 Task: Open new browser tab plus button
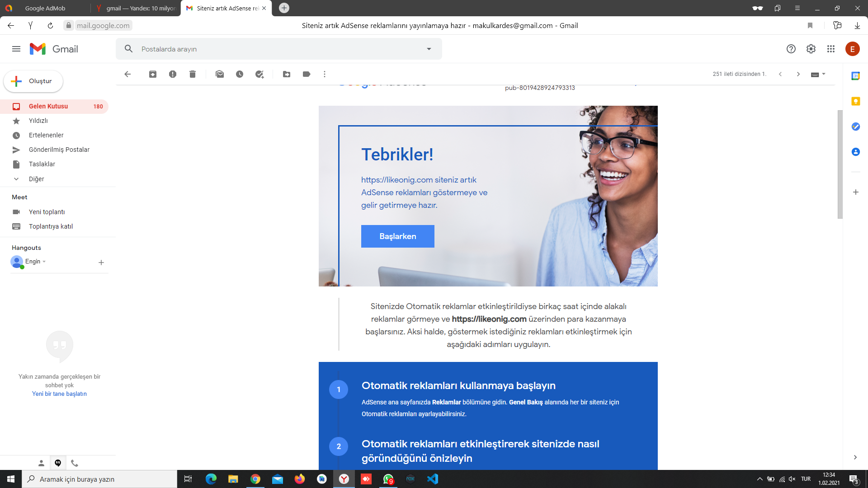[284, 8]
